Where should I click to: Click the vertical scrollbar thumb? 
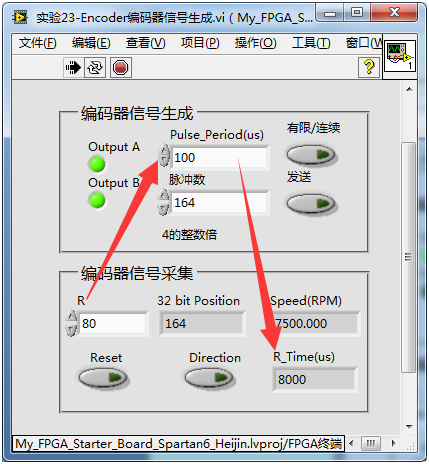click(409, 257)
